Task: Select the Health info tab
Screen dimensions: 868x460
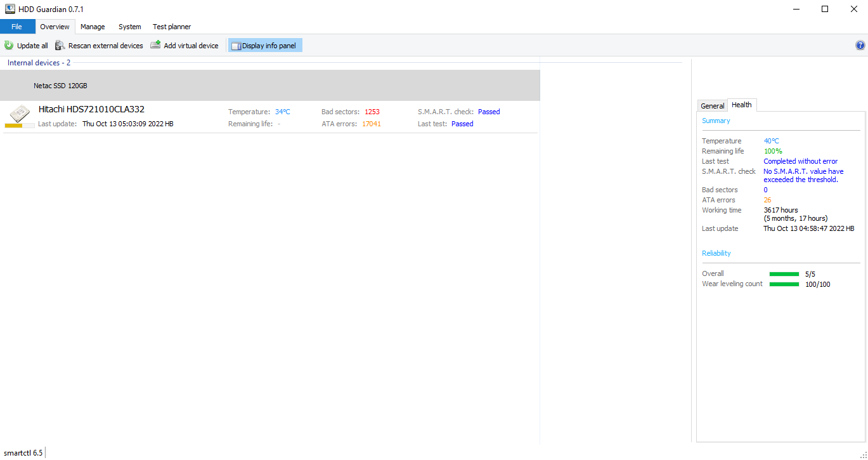Action: 742,105
